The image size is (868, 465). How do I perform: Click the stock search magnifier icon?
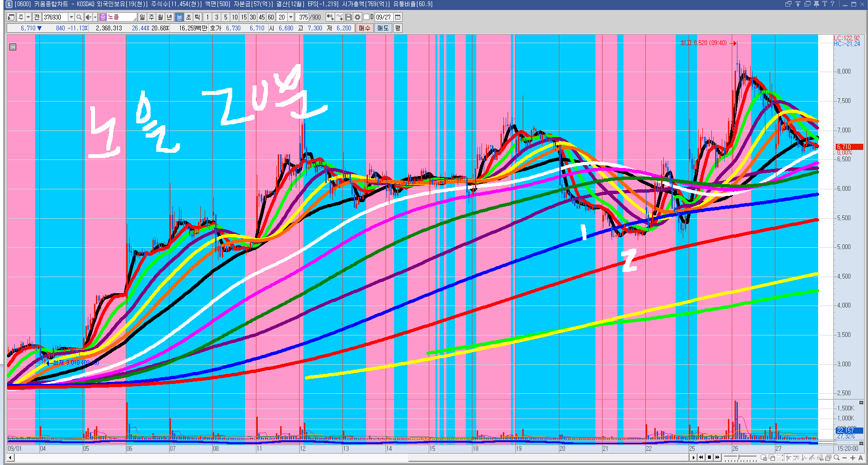pos(79,17)
